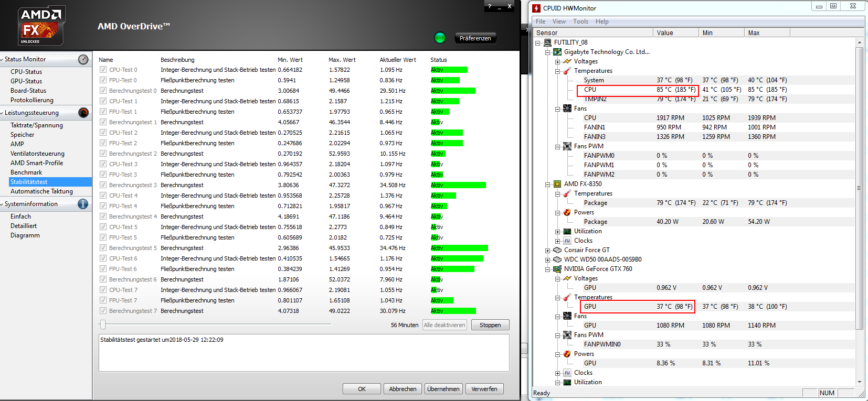Toggle the FPU-Test 0 checkbox
This screenshot has height=401, width=868.
(103, 80)
